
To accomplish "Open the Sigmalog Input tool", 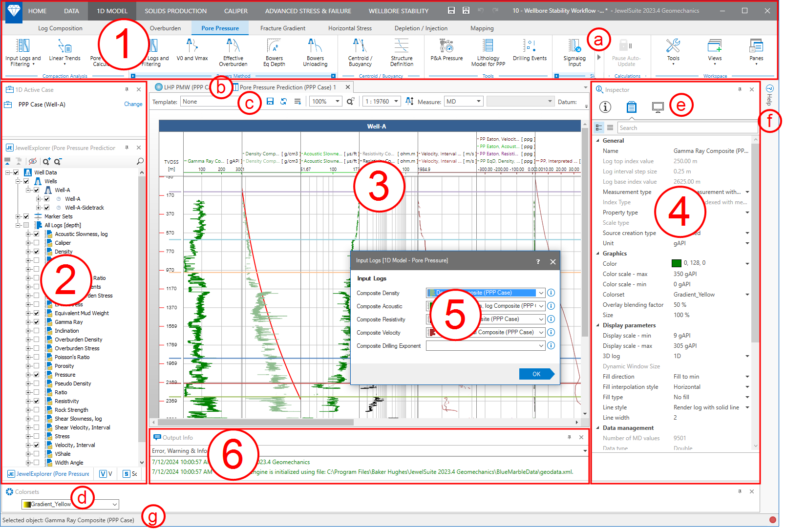I will [574, 47].
